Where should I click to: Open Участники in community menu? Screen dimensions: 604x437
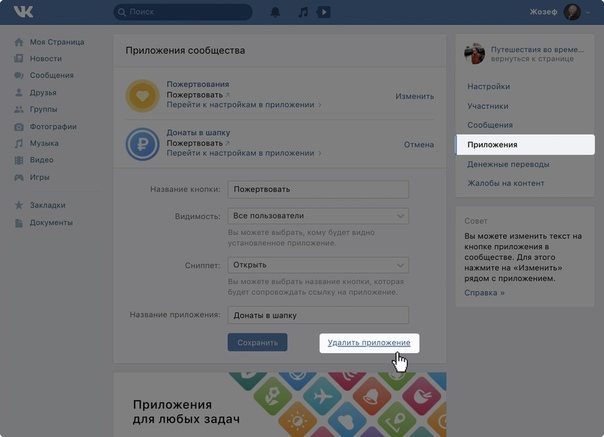tap(488, 106)
